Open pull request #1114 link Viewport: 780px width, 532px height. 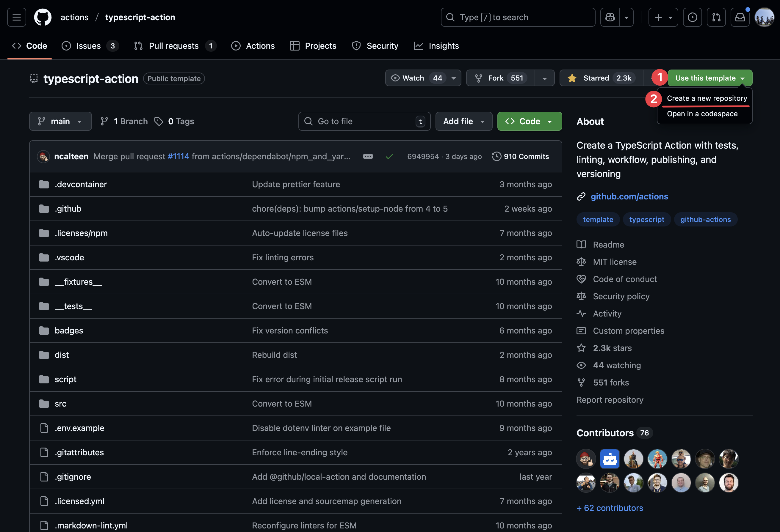[178, 157]
